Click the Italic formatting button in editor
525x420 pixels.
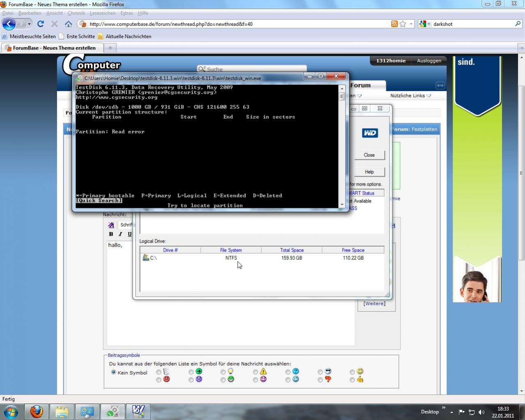(x=120, y=234)
